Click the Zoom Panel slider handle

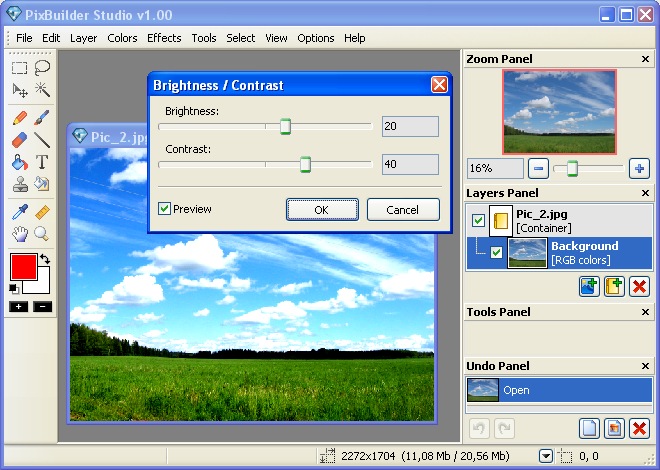[572, 168]
